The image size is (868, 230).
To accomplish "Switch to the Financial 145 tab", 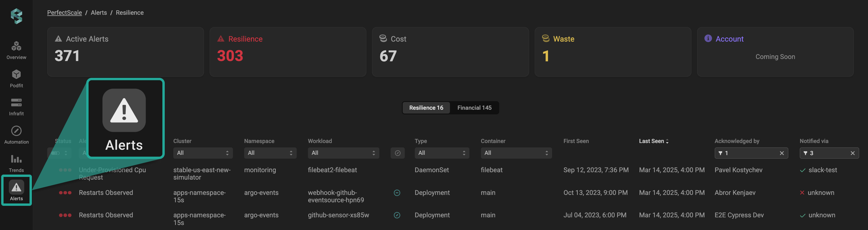I will 474,108.
